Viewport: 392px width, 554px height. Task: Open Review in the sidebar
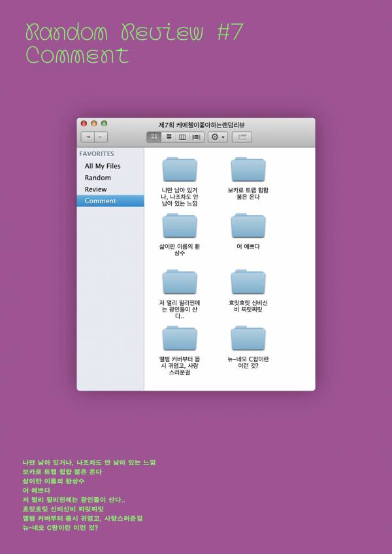pyautogui.click(x=96, y=189)
